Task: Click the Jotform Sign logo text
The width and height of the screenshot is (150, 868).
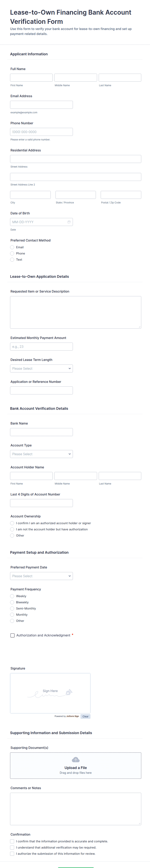Action: 72,716
